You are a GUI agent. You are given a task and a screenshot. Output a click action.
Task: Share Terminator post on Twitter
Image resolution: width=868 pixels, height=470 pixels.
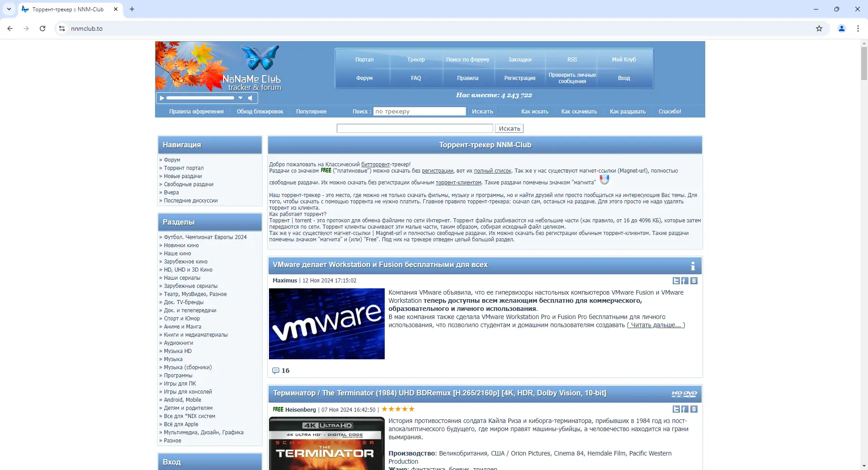pos(676,409)
